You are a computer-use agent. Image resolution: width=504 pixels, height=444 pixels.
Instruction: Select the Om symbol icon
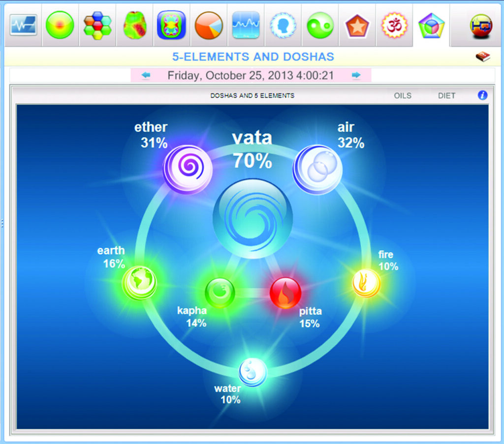pyautogui.click(x=395, y=25)
